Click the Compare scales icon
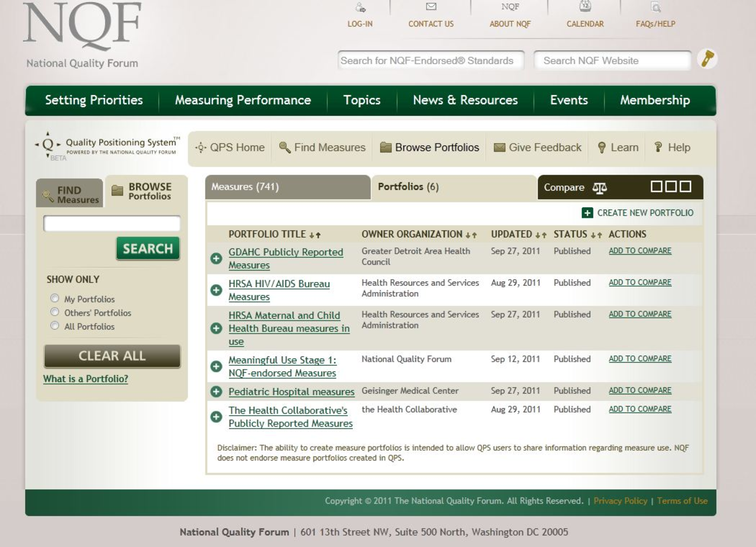The height and width of the screenshot is (547, 756). click(x=599, y=188)
